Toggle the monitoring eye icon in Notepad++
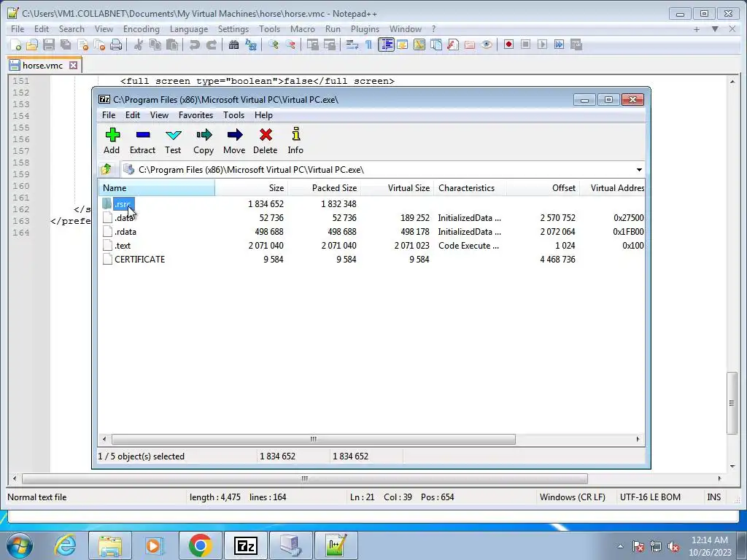This screenshot has width=747, height=560. pyautogui.click(x=487, y=44)
